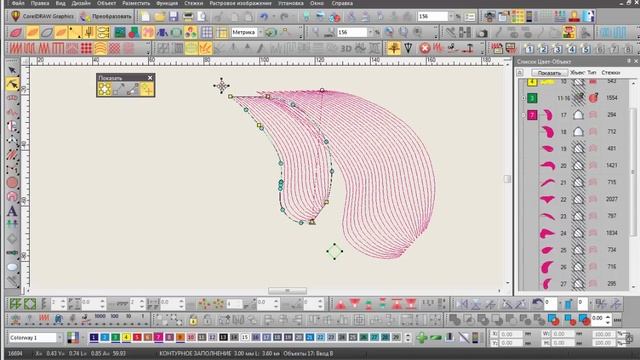Toggle the numbered view button 2
This screenshot has width=640, height=360.
543,49
